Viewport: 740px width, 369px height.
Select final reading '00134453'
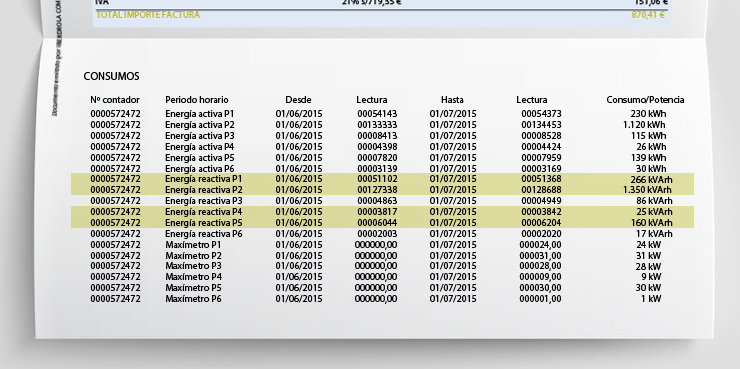pyautogui.click(x=541, y=125)
